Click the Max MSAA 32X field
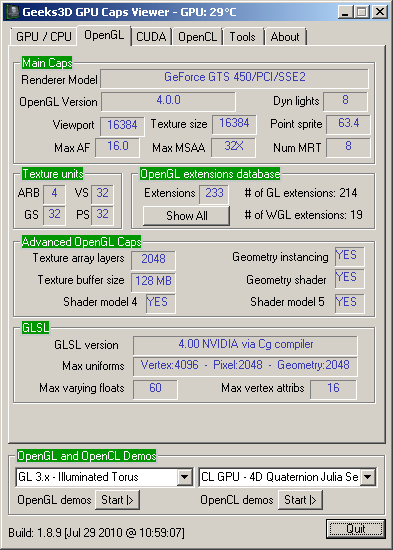 (x=233, y=147)
